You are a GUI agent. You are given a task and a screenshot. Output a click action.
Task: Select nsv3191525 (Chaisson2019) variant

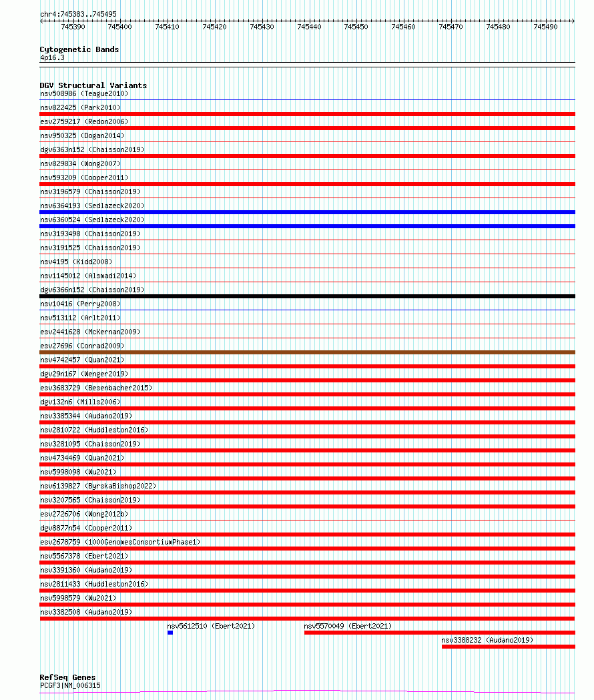coord(90,248)
